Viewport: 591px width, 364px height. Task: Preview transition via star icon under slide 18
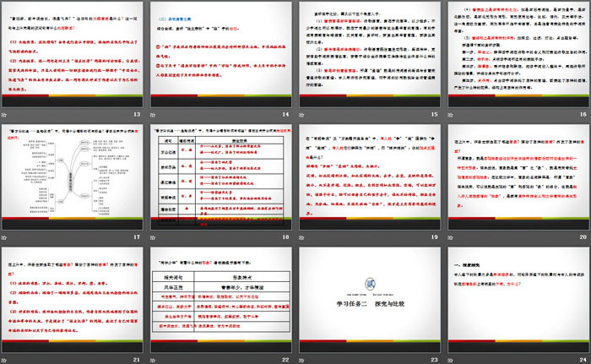[155, 239]
